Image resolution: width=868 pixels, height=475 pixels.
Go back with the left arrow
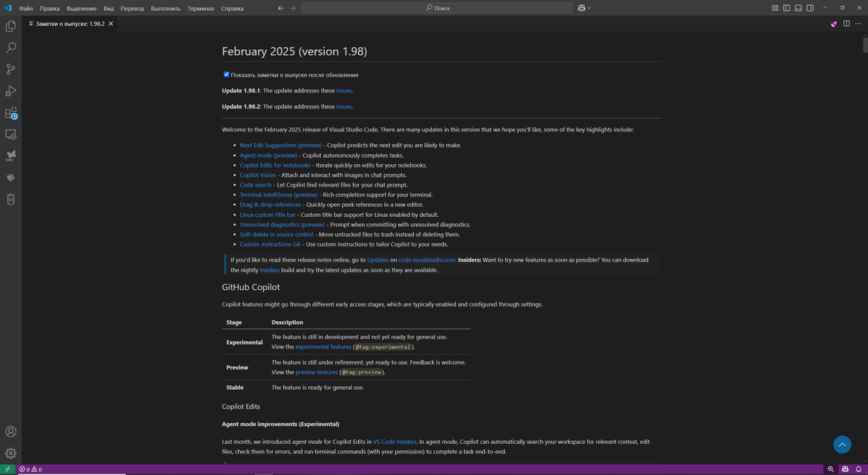tap(281, 8)
